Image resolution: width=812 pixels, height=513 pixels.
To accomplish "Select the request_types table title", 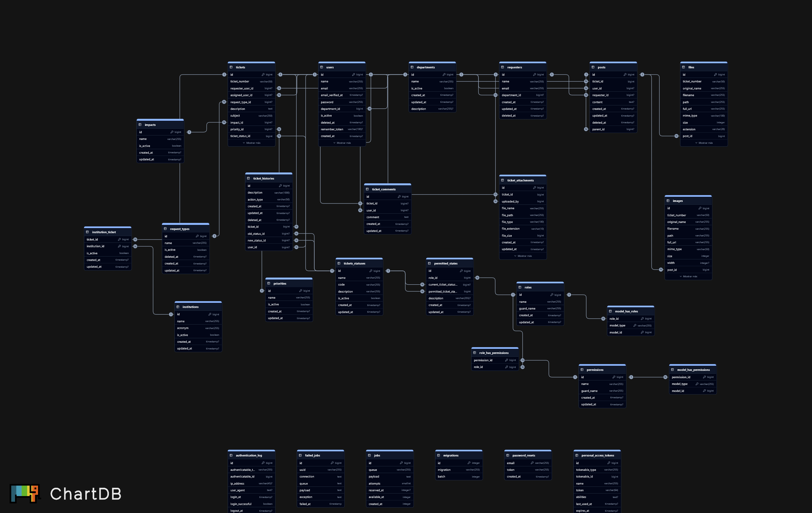I will click(x=180, y=229).
